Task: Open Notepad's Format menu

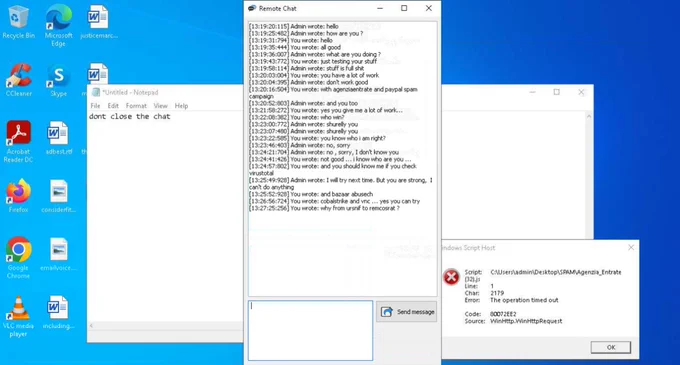Action: (x=136, y=106)
